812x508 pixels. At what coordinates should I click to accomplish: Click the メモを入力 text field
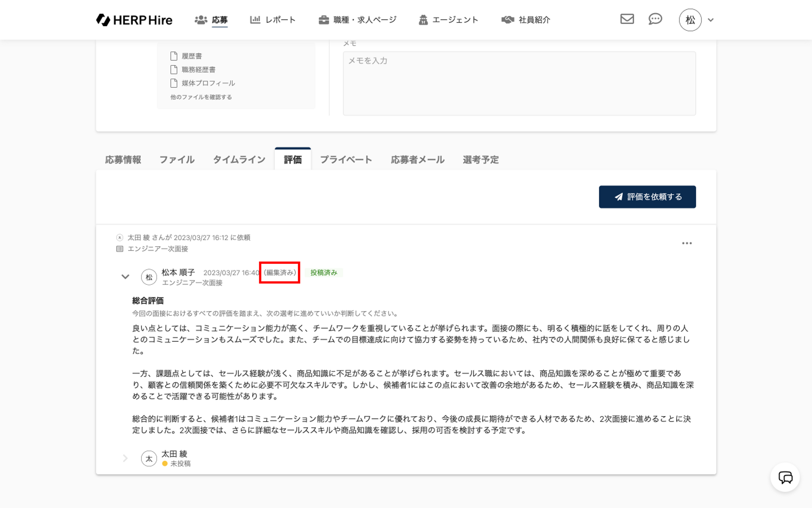(519, 83)
